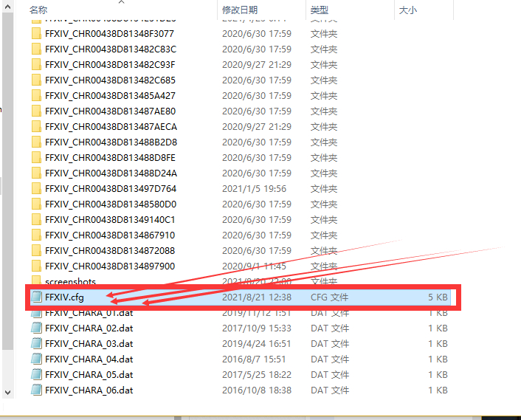
Task: Click the file name FFXIV_CHARA_06.dat
Action: point(89,390)
